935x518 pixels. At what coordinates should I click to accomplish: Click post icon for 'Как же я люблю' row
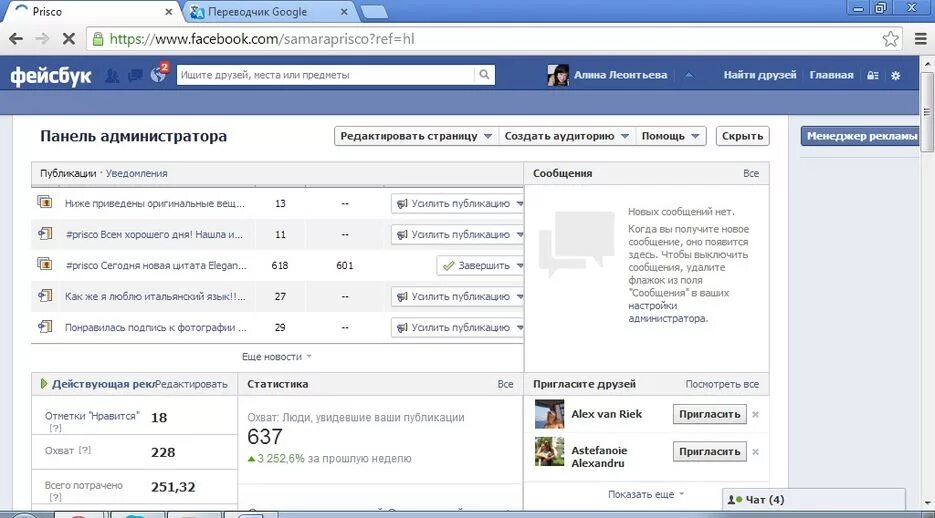point(45,295)
